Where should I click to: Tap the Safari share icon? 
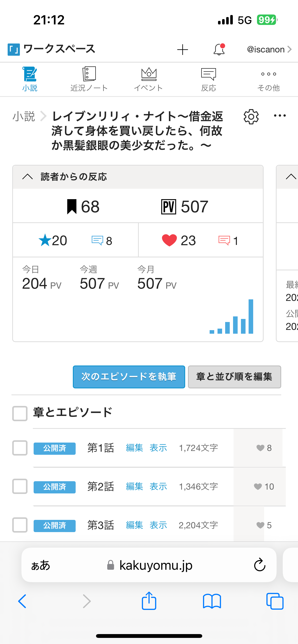(149, 601)
